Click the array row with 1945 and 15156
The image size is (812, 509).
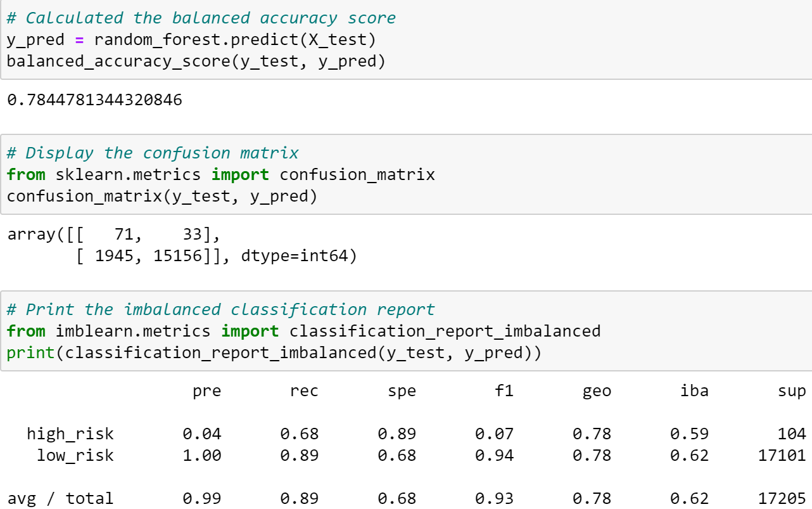(x=216, y=257)
